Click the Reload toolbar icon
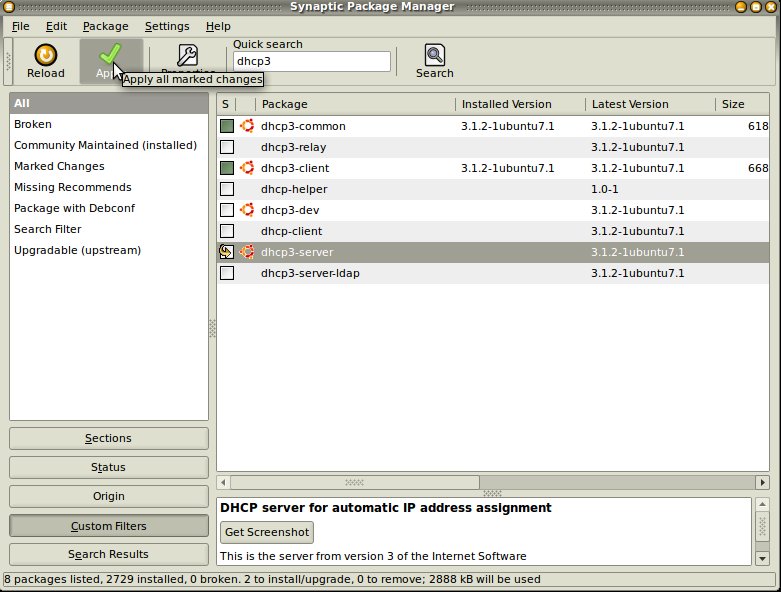 point(45,55)
